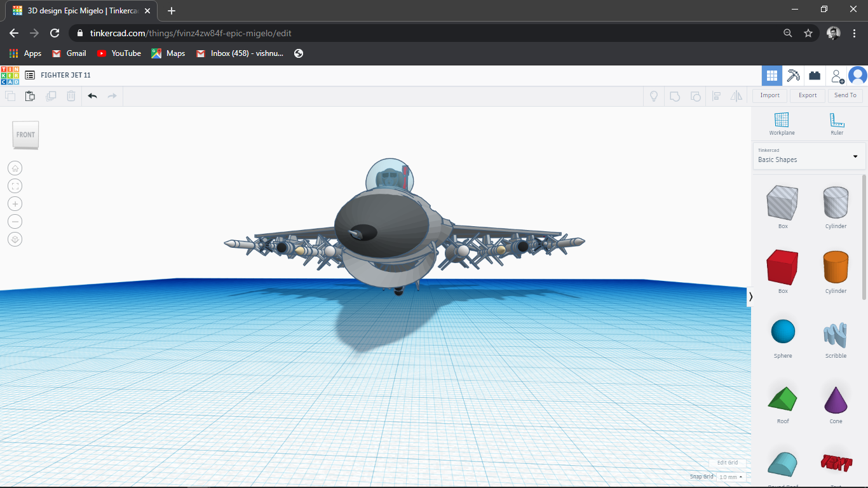Select the Align tool

coord(717,95)
